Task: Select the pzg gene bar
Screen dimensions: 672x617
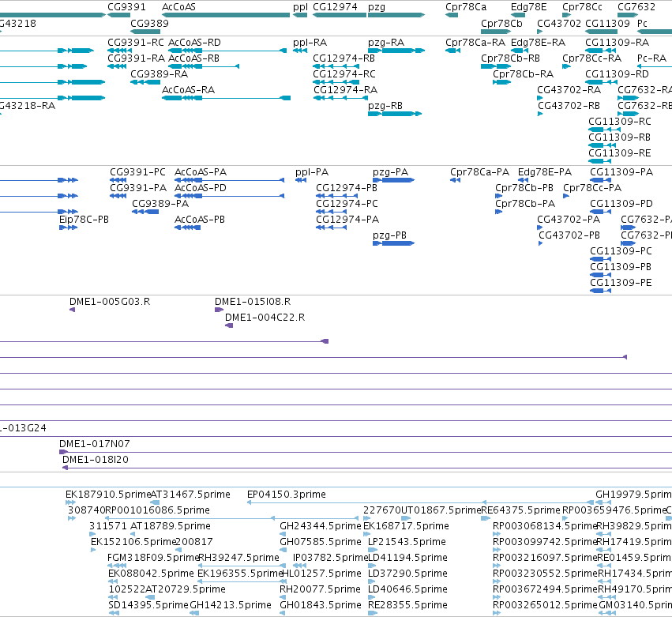Action: pyautogui.click(x=396, y=15)
